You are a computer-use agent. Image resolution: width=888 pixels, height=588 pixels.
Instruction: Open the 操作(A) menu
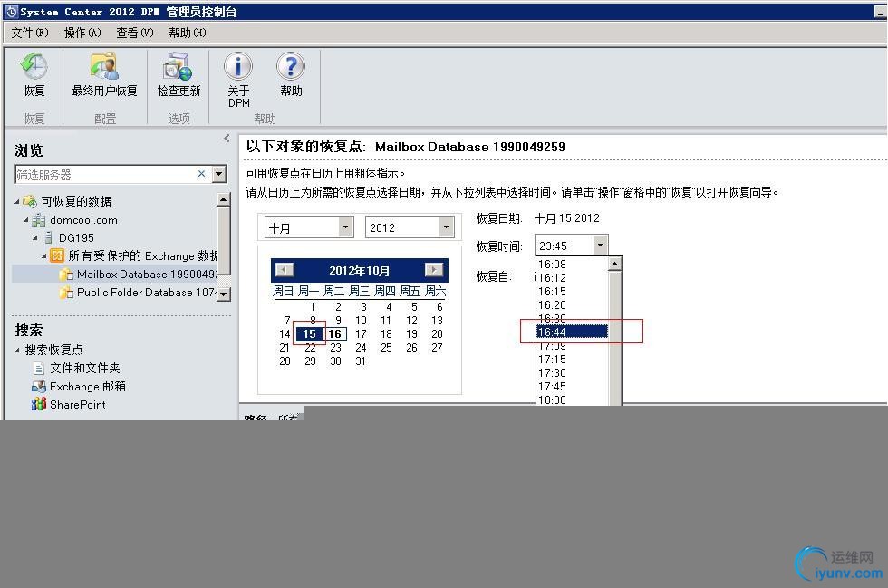tap(82, 33)
